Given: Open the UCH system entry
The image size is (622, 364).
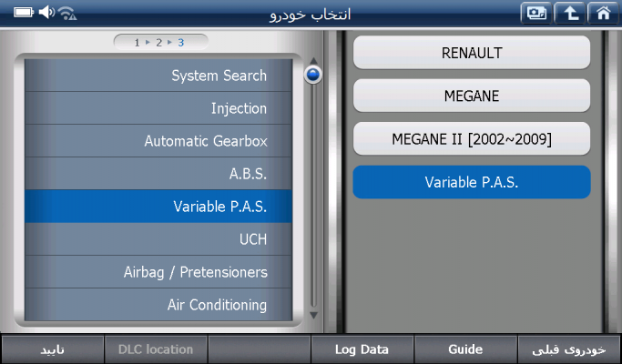Looking at the screenshot, I should click(x=158, y=239).
